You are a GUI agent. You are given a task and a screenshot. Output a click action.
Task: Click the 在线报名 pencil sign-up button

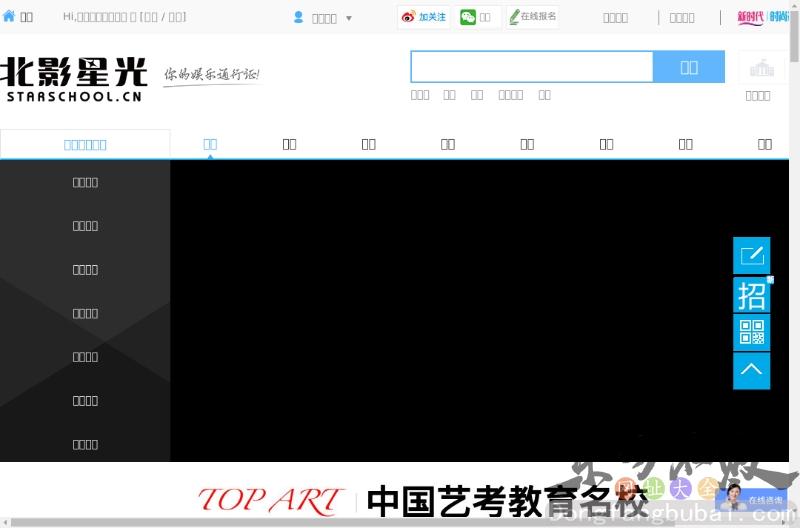coord(533,17)
